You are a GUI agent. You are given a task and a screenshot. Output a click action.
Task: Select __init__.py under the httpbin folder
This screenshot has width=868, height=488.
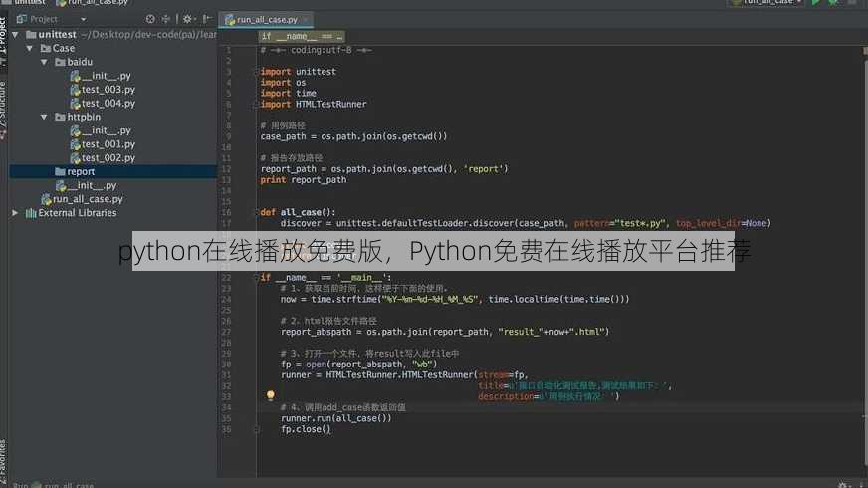(x=107, y=130)
